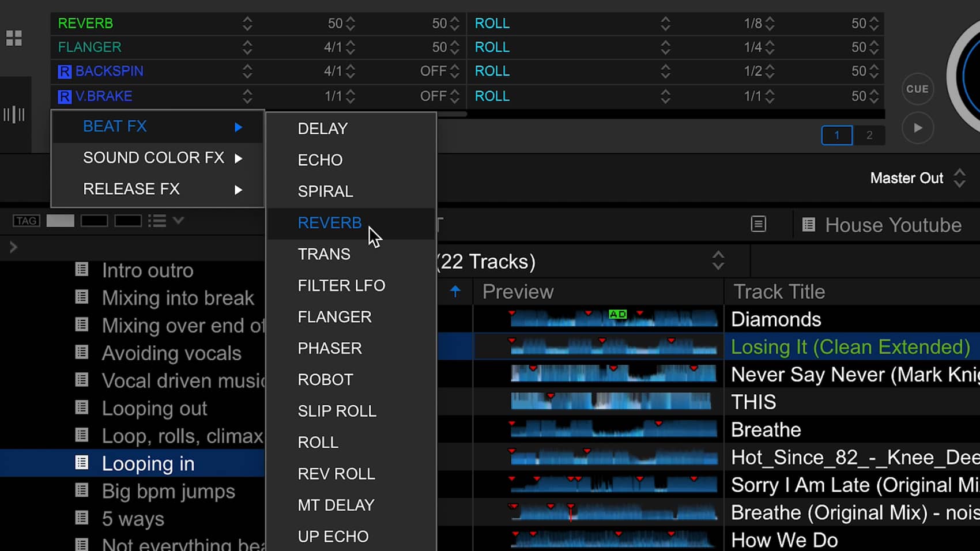Image resolution: width=980 pixels, height=551 pixels.
Task: Click the TAG icon in browser toolbar
Action: pos(27,221)
